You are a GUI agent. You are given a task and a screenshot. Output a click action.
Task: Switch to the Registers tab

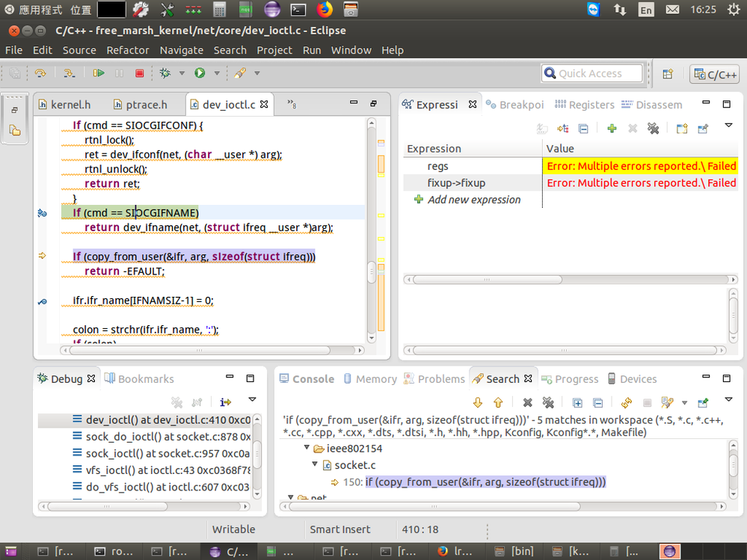click(x=585, y=105)
